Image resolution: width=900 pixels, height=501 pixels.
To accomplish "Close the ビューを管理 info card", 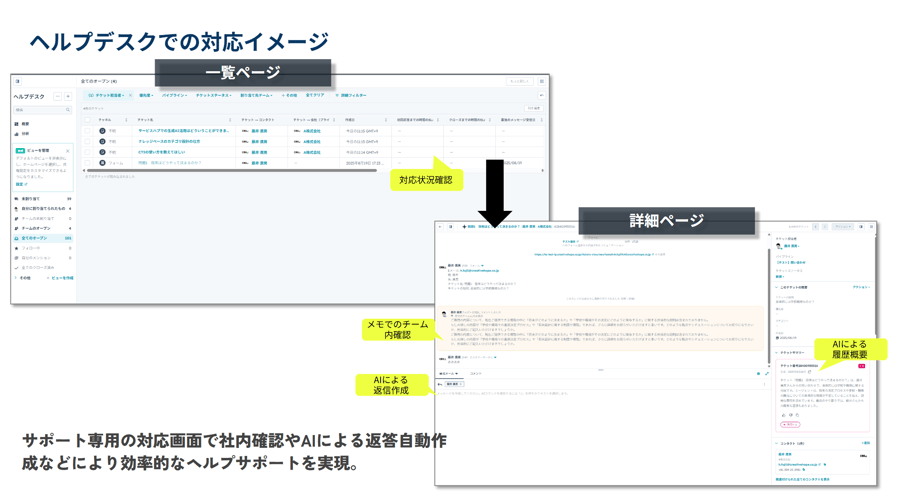I will (x=68, y=151).
